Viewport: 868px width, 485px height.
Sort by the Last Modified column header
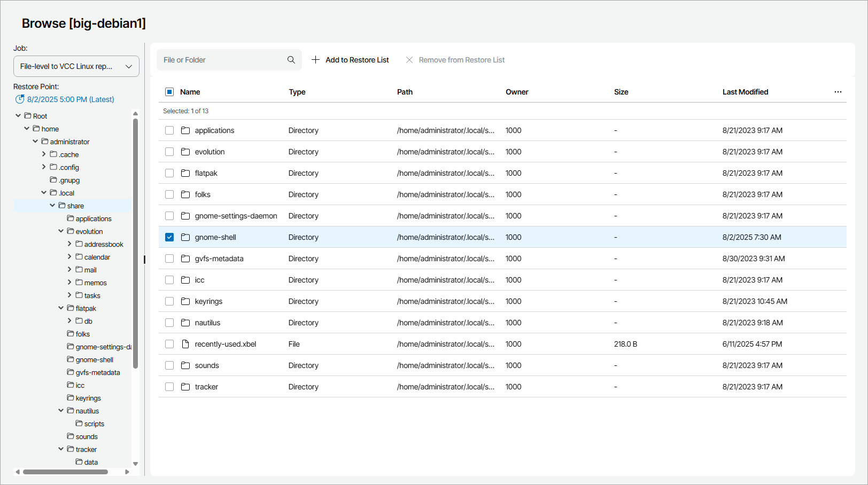745,92
